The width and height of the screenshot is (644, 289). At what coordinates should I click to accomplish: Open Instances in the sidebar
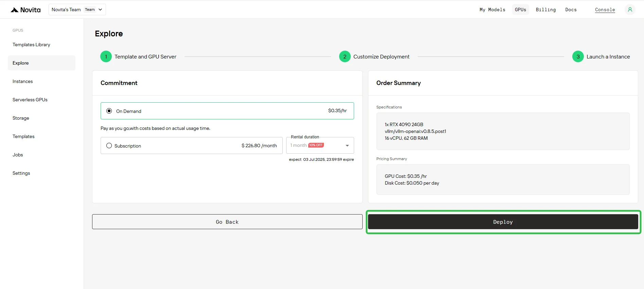[23, 81]
